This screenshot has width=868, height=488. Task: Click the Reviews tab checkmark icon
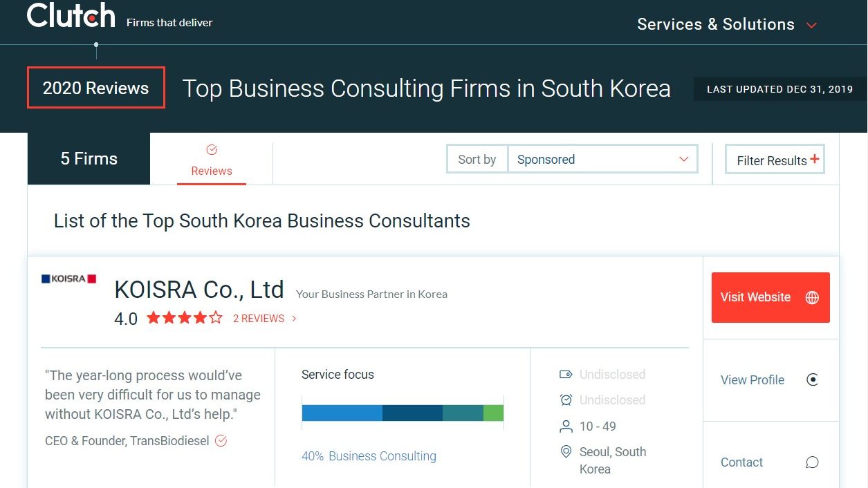[x=212, y=150]
